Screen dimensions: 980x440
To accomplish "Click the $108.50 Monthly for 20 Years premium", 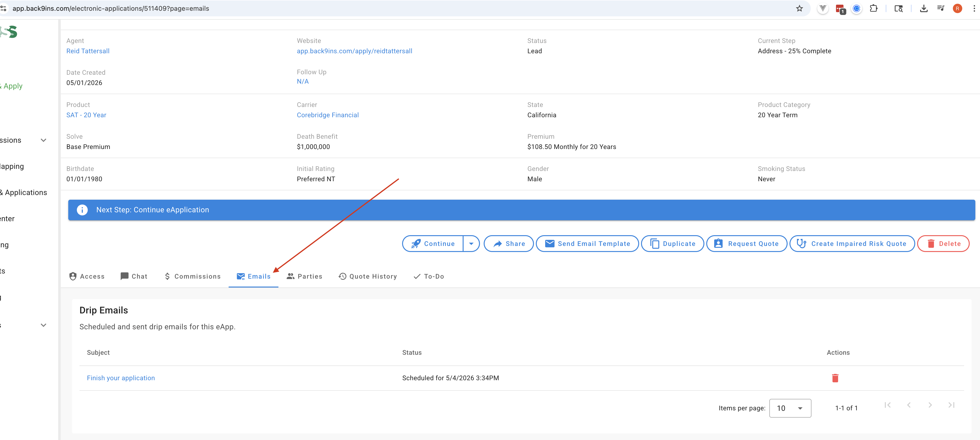I will (x=571, y=147).
